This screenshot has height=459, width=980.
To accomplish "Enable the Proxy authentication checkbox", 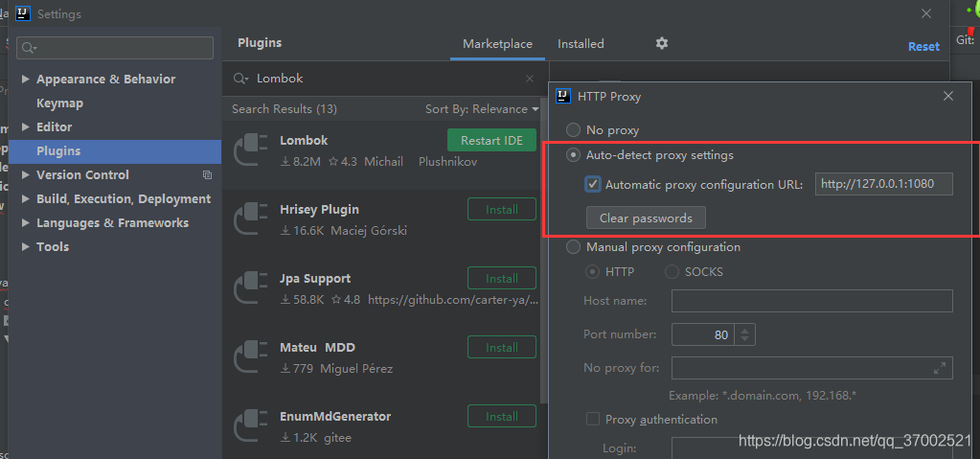I will 592,419.
